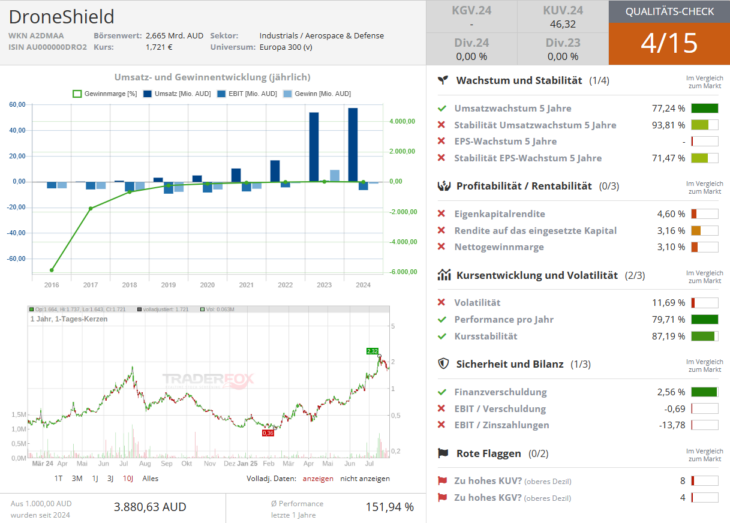Click the Performance pro Jahr comparison bar
The width and height of the screenshot is (730, 523).
click(704, 319)
